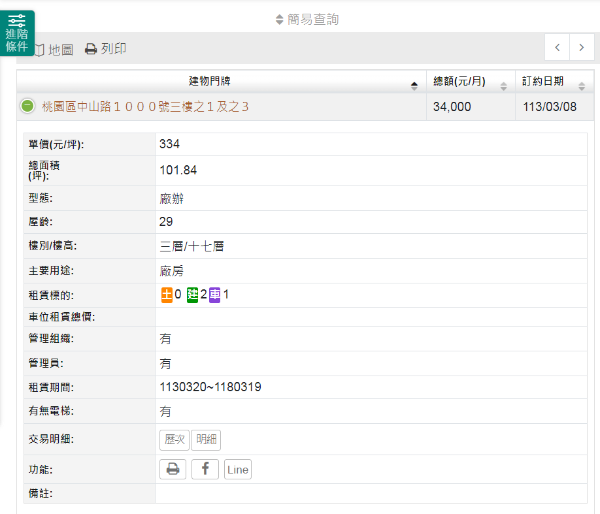The height and width of the screenshot is (514, 600).
Task: Click the 34,000 total price cell
Action: (452, 106)
